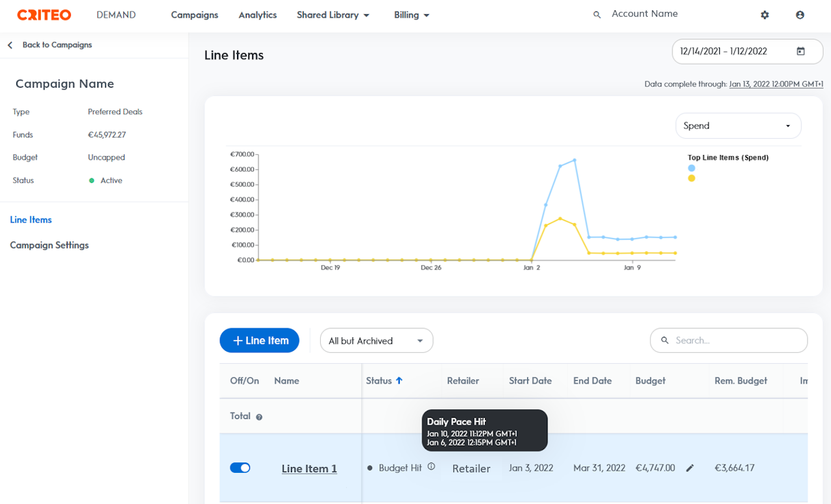Click the help icon next to Total
The width and height of the screenshot is (831, 504).
(259, 417)
